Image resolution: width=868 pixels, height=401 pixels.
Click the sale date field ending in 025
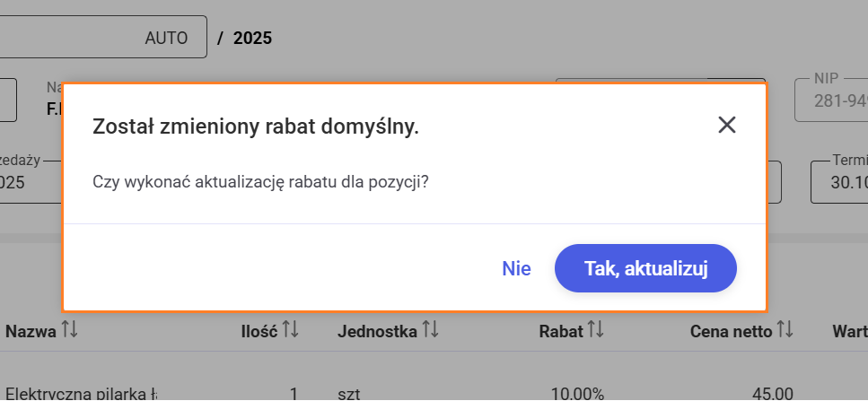[x=27, y=182]
